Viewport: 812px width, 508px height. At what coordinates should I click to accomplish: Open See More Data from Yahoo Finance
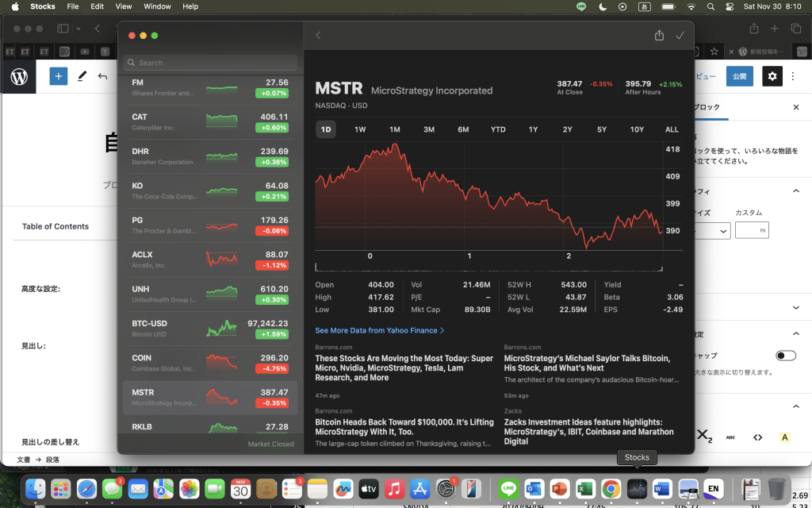pos(379,330)
